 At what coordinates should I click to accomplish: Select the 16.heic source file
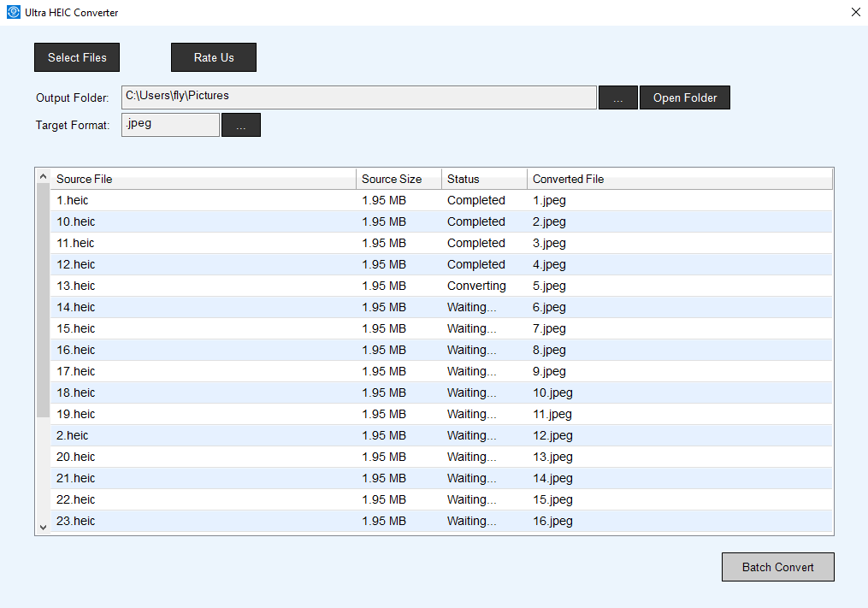coord(76,350)
